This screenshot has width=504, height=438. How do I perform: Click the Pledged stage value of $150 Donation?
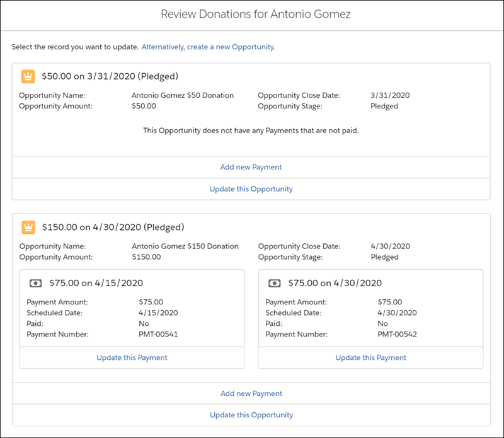click(x=384, y=257)
